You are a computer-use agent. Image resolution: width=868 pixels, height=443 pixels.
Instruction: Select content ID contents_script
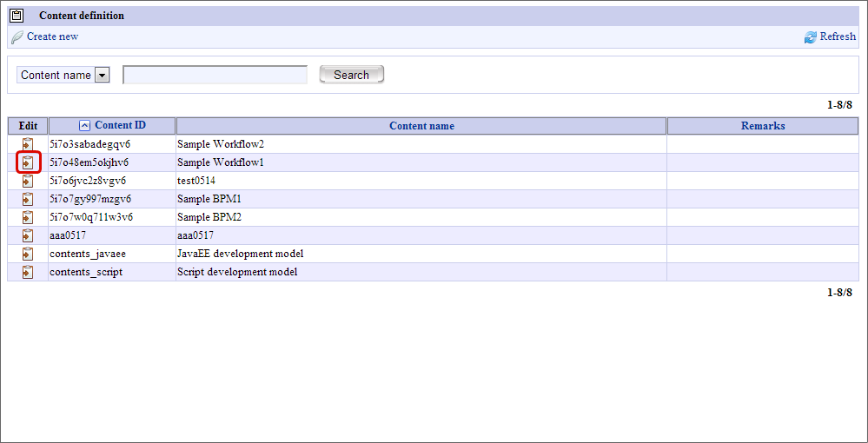click(x=86, y=273)
